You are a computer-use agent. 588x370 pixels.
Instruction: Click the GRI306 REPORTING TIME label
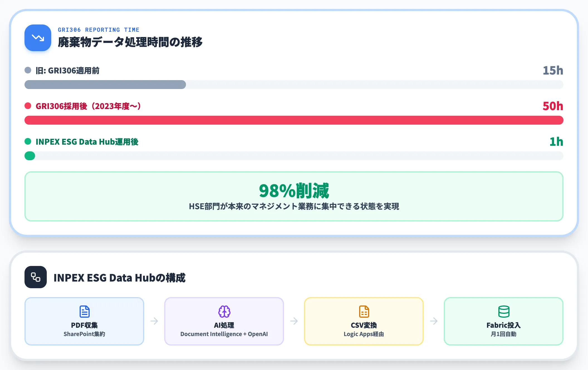99,30
